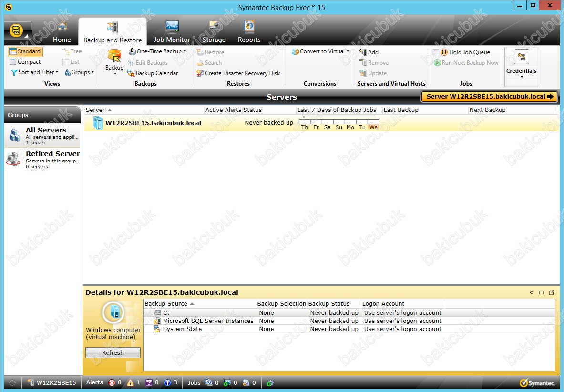The image size is (564, 392).
Task: Click Edit Backups
Action: [148, 62]
